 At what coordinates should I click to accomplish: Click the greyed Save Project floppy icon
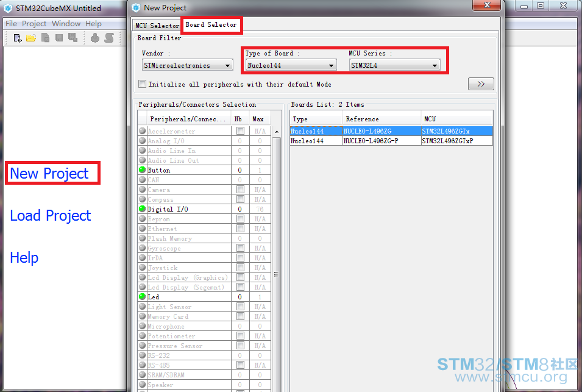[59, 38]
